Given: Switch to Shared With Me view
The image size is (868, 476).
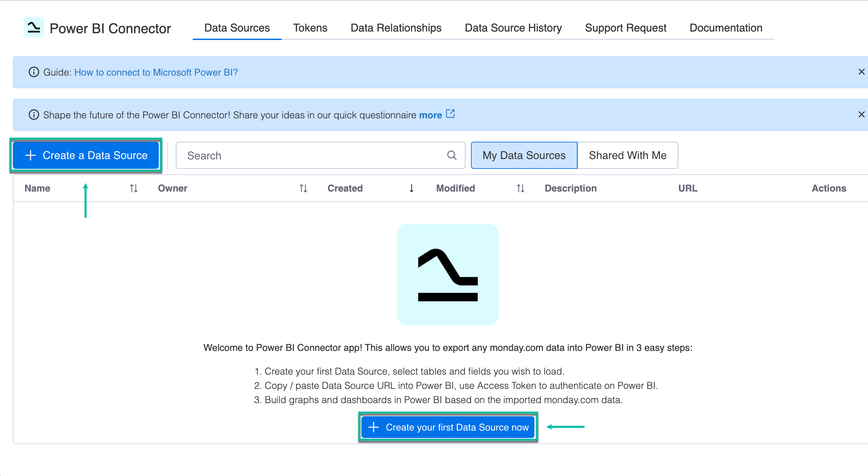Looking at the screenshot, I should (x=627, y=155).
